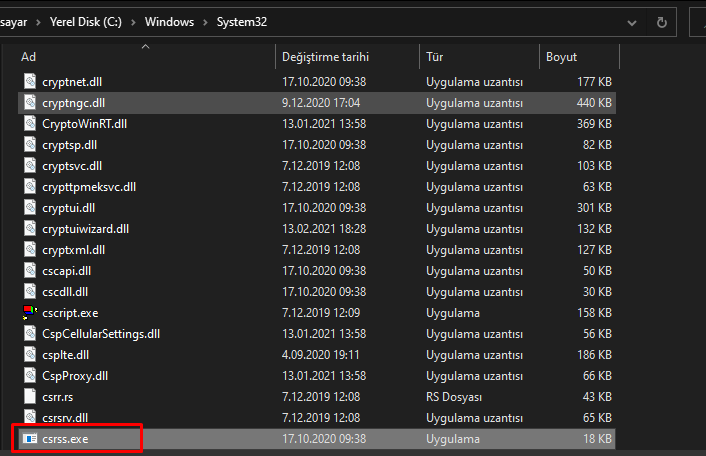Expand the chevron after Yerel Disk (C:)
Screen dimensions: 706x456
133,22
